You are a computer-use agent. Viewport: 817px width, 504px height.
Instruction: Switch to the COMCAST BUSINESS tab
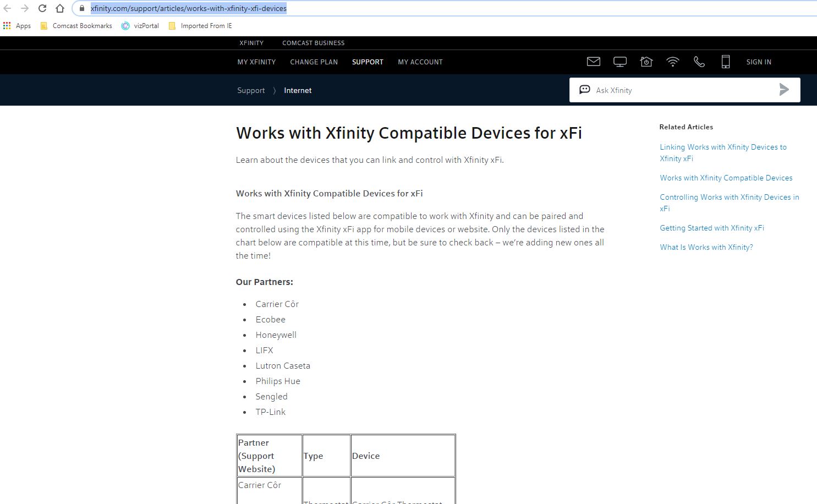pos(313,43)
